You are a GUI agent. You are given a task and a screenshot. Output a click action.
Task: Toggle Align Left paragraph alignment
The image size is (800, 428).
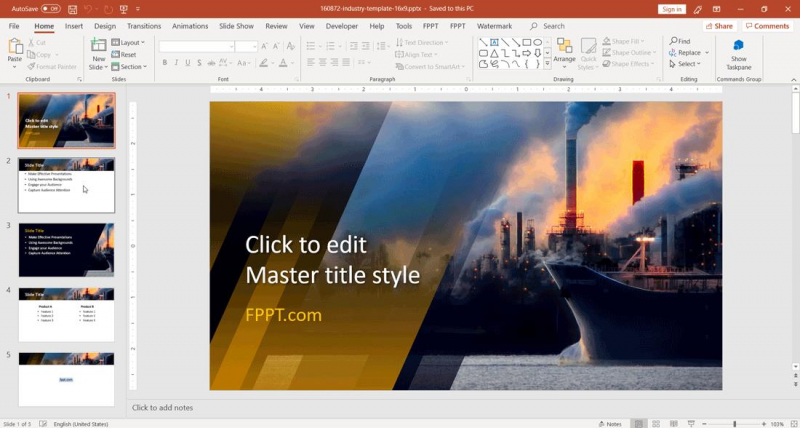click(311, 62)
